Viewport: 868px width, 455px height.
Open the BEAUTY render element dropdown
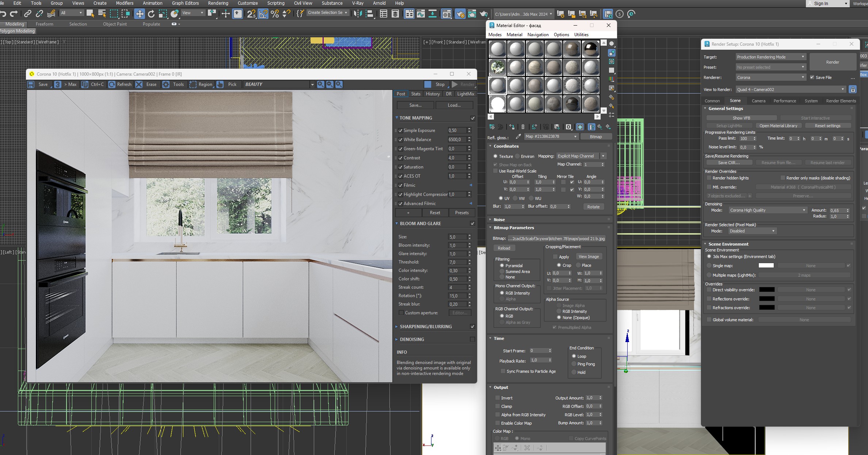click(x=312, y=84)
